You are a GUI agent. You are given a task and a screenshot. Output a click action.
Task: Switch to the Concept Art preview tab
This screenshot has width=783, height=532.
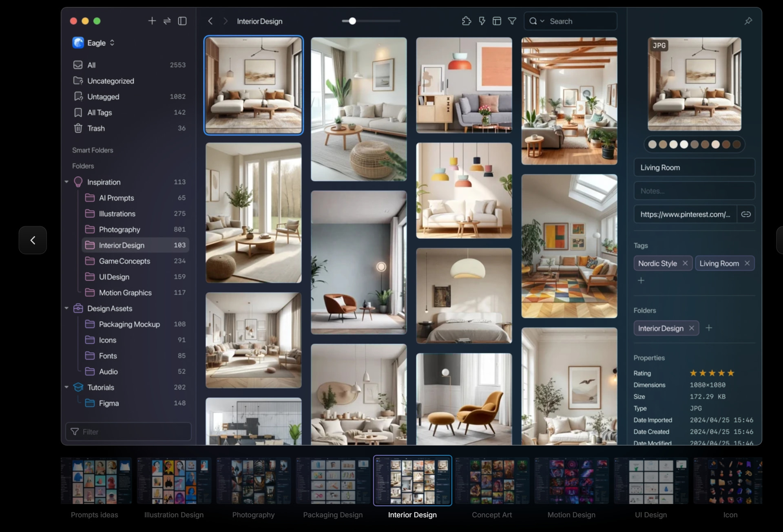click(492, 487)
